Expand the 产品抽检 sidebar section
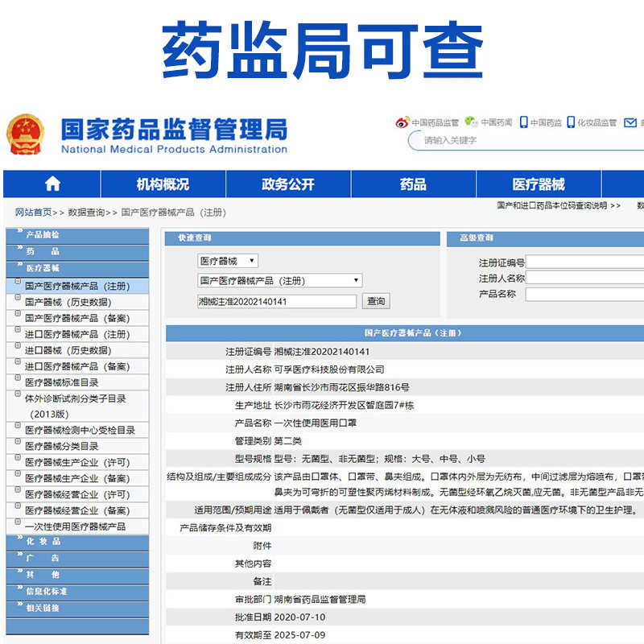644x644 pixels. pos(77,235)
